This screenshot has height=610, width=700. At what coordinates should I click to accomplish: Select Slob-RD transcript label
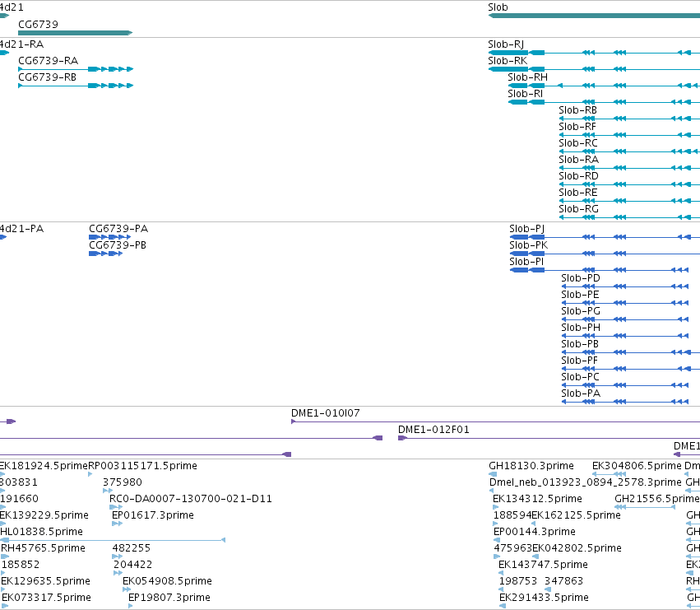pyautogui.click(x=578, y=176)
